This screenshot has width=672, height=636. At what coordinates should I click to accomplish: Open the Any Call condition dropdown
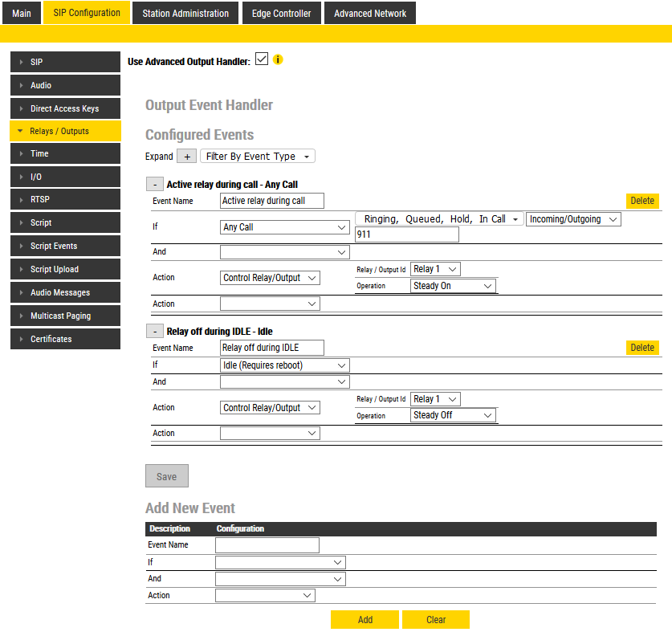coord(285,227)
